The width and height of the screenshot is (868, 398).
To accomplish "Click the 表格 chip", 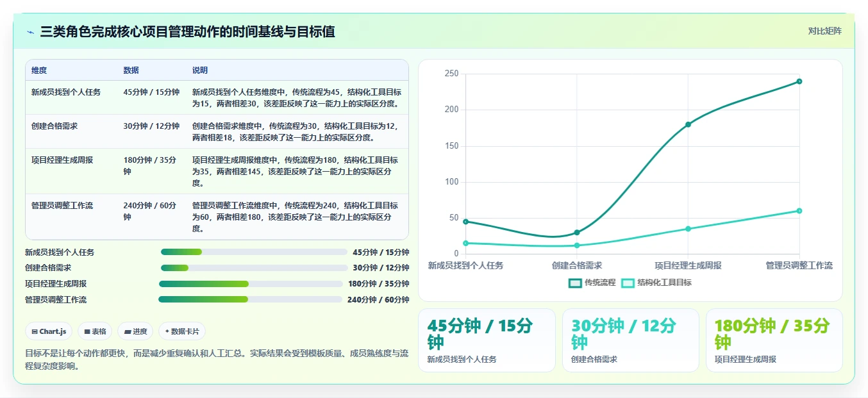I will tap(95, 331).
